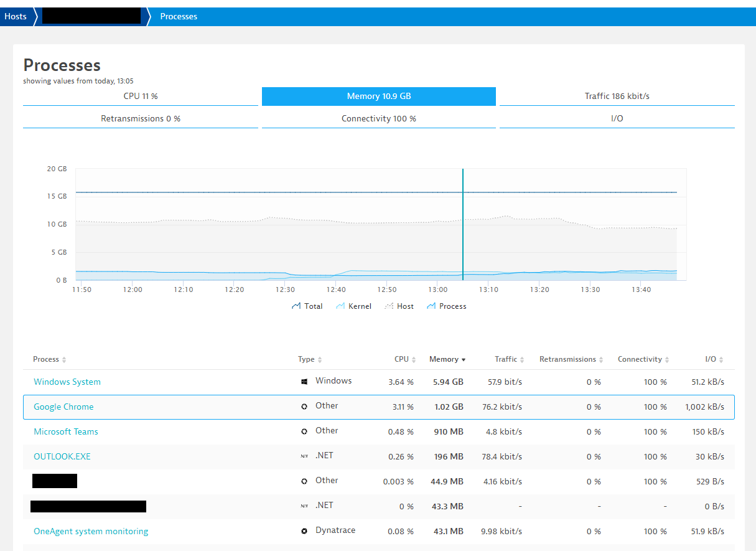Screen dimensions: 756x551
Task: Open the Google Chrome process link
Action: 63,407
